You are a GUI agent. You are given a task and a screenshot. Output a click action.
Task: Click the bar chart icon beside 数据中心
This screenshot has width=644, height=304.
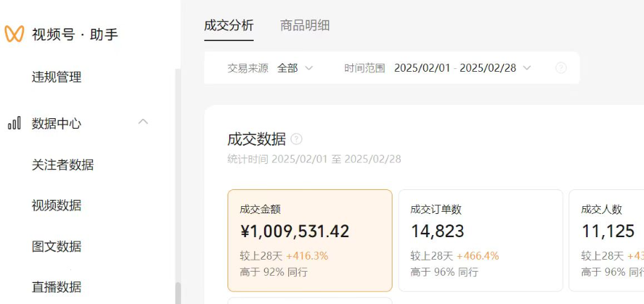pyautogui.click(x=14, y=124)
